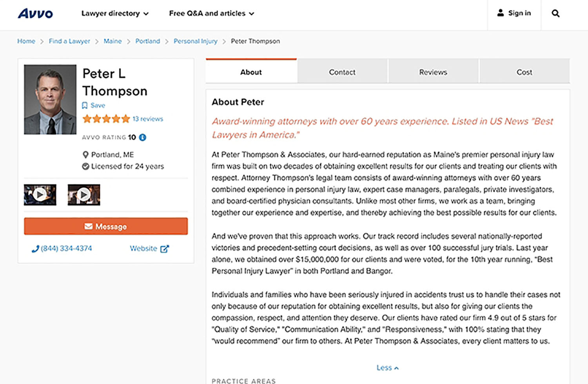Viewport: 588px width, 384px height.
Task: Click the external Website link icon
Action: 165,249
